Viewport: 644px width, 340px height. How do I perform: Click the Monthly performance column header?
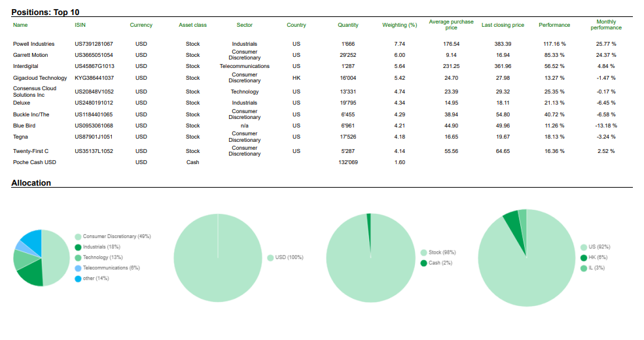tap(606, 25)
